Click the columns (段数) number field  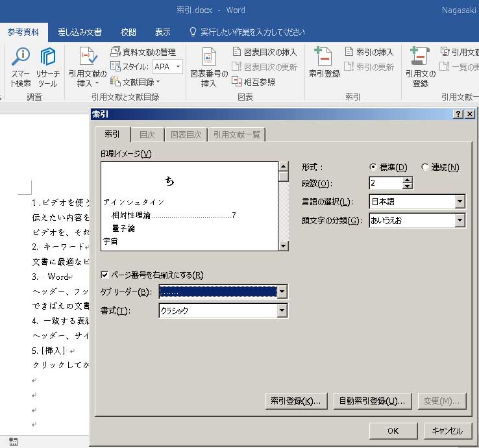click(x=385, y=183)
